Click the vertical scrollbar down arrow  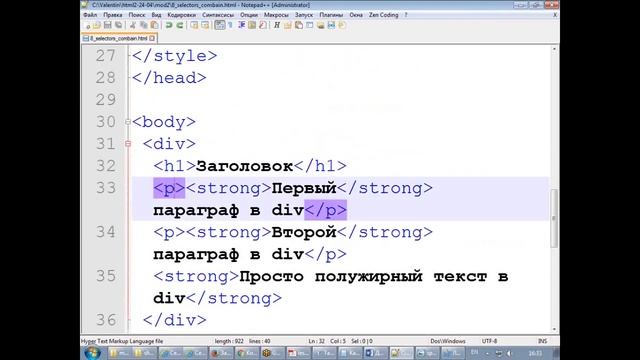[554, 329]
